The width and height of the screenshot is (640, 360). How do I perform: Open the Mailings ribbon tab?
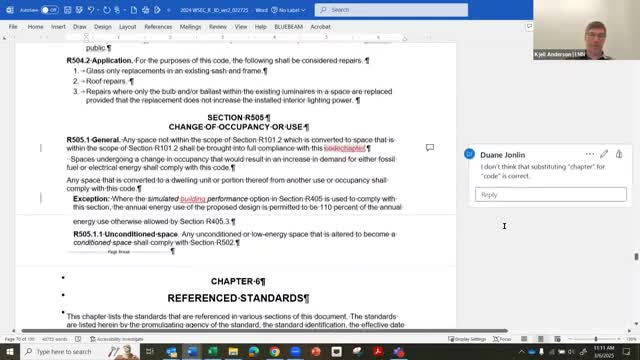(x=190, y=27)
